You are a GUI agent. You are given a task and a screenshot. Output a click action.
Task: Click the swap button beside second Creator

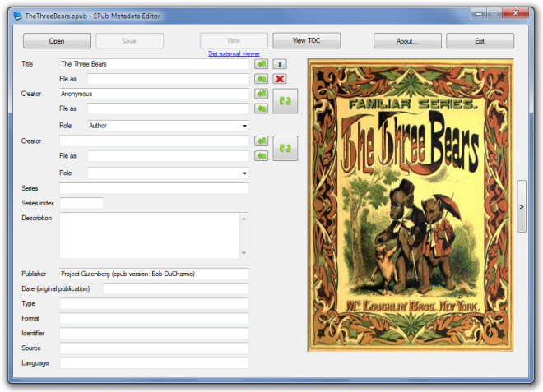285,149
